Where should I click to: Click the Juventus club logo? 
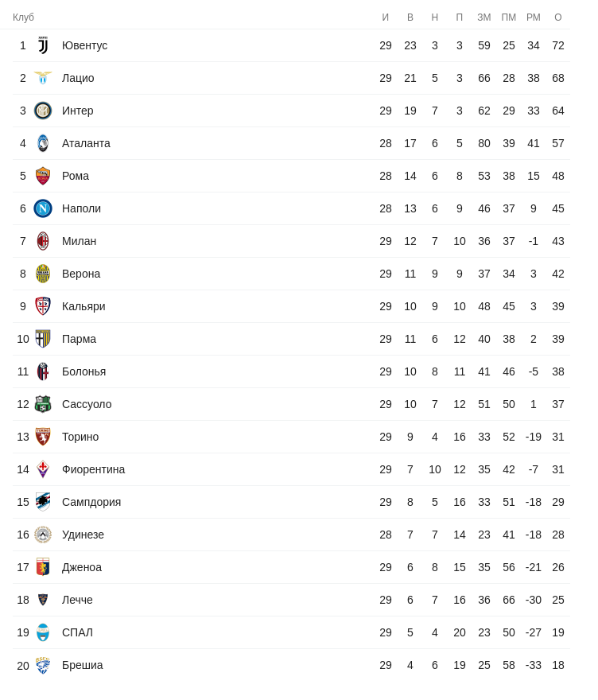point(43,45)
